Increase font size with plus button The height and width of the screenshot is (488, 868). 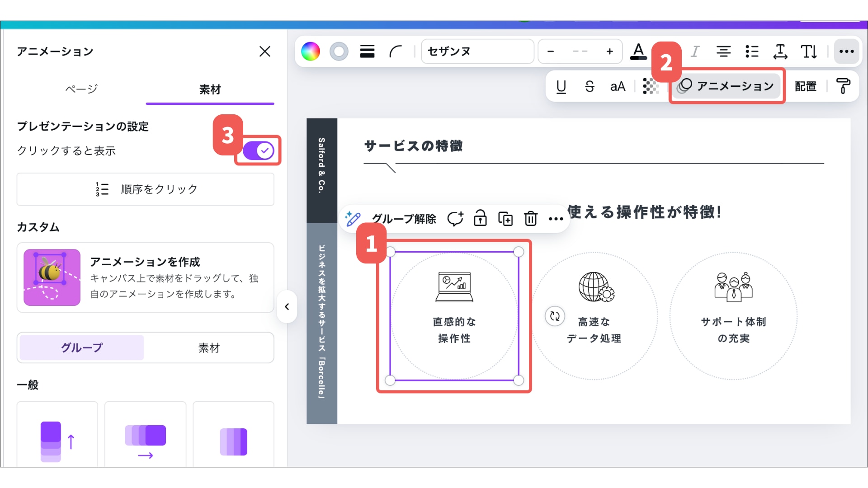[609, 52]
